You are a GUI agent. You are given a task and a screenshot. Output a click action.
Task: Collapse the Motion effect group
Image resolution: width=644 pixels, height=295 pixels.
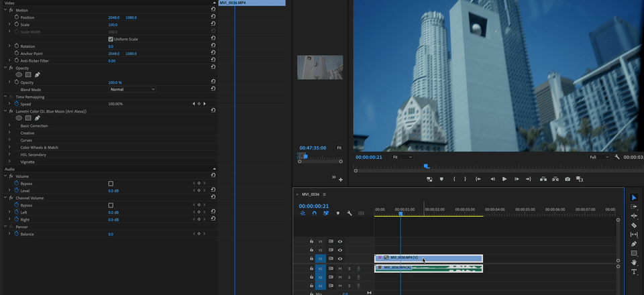(5, 10)
